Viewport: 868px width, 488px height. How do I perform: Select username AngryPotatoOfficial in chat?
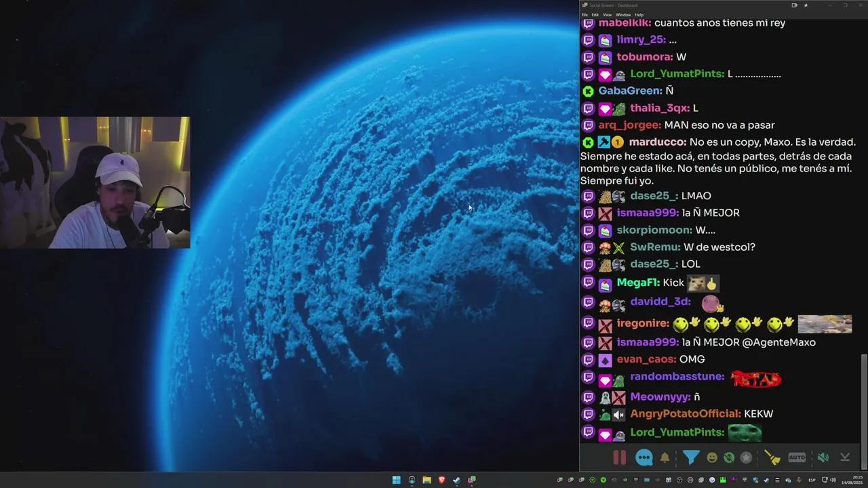point(685,414)
